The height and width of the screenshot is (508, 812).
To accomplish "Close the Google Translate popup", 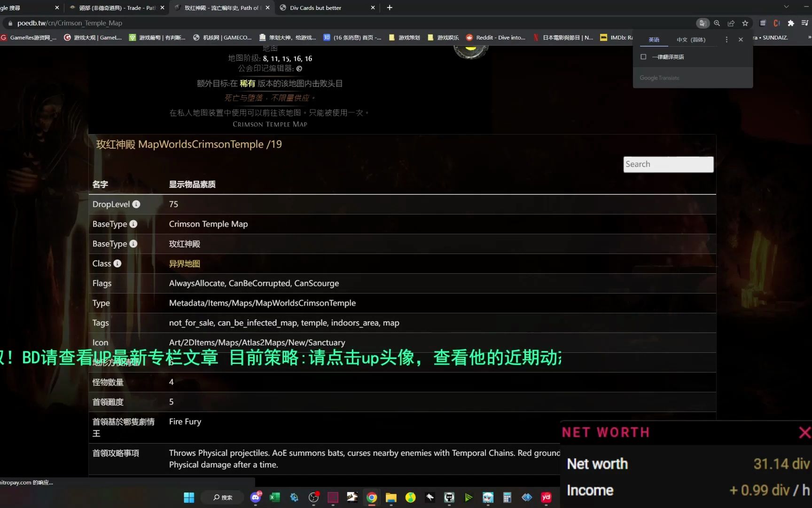I will click(741, 40).
